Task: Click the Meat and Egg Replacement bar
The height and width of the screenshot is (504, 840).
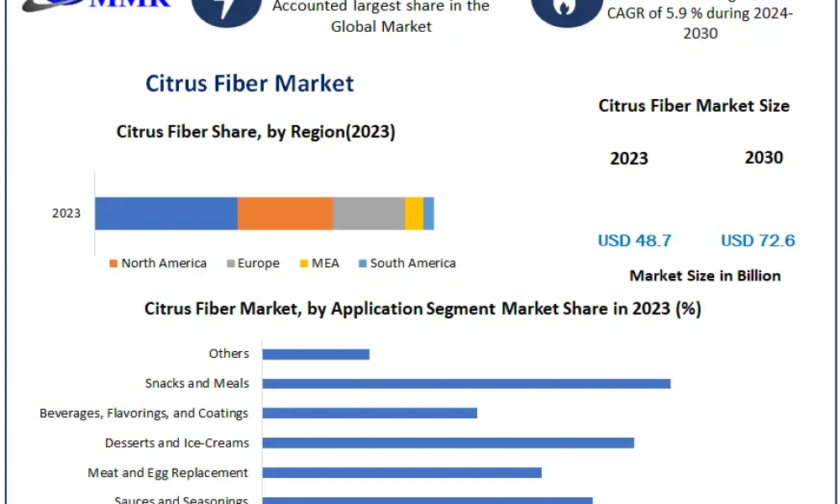Action: [402, 472]
